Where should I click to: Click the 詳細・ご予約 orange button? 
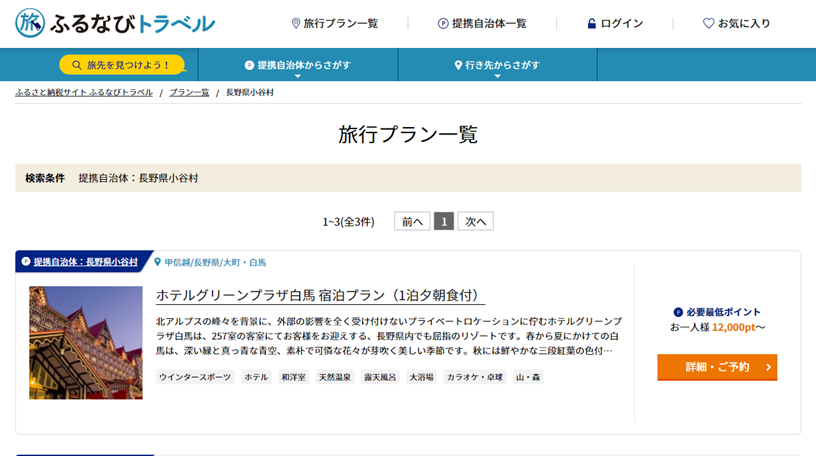(717, 367)
